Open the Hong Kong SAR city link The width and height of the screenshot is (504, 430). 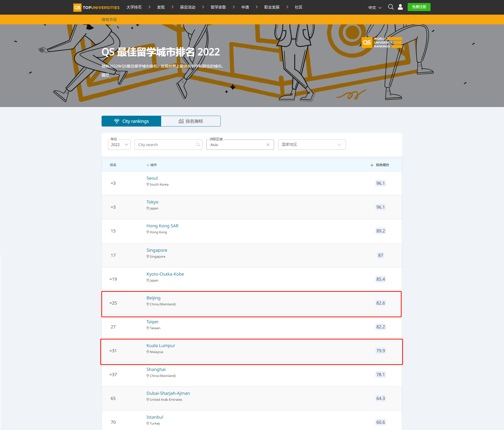pos(162,226)
